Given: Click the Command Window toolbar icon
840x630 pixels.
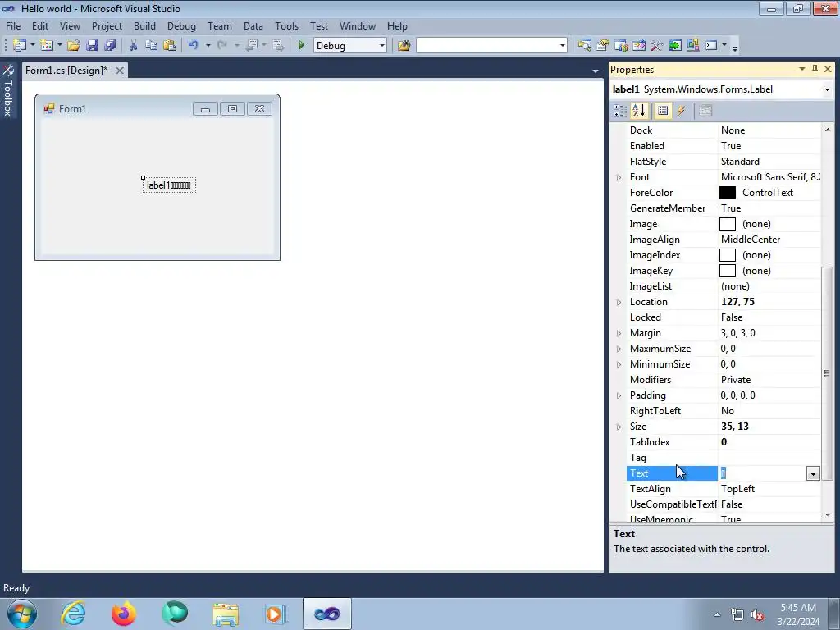Looking at the screenshot, I should 711,46.
